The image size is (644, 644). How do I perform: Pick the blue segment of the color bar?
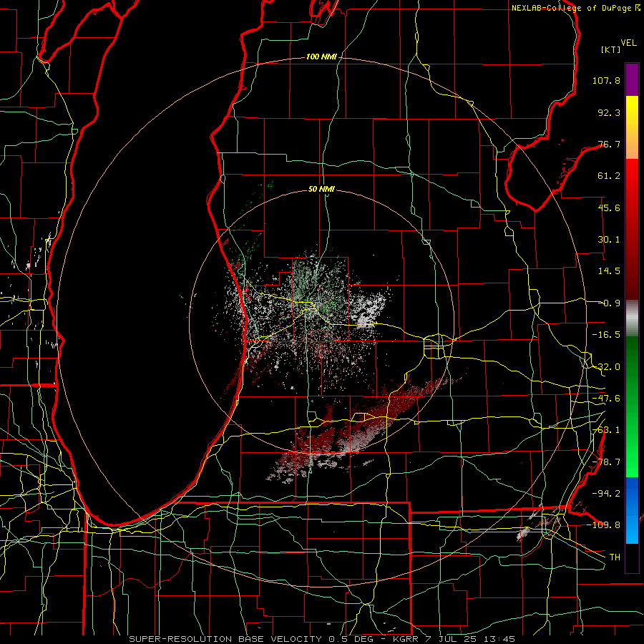pyautogui.click(x=632, y=510)
